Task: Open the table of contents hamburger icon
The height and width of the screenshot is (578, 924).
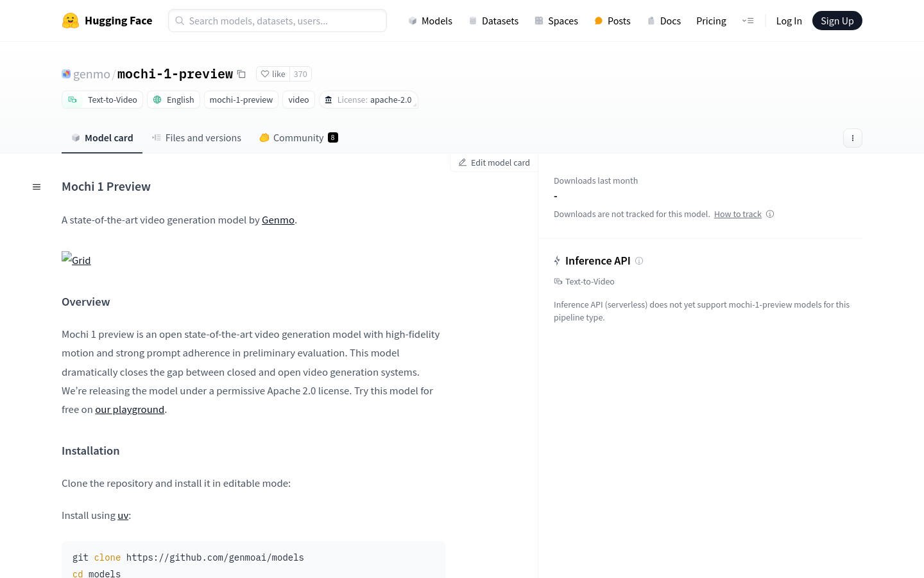Action: pos(37,187)
